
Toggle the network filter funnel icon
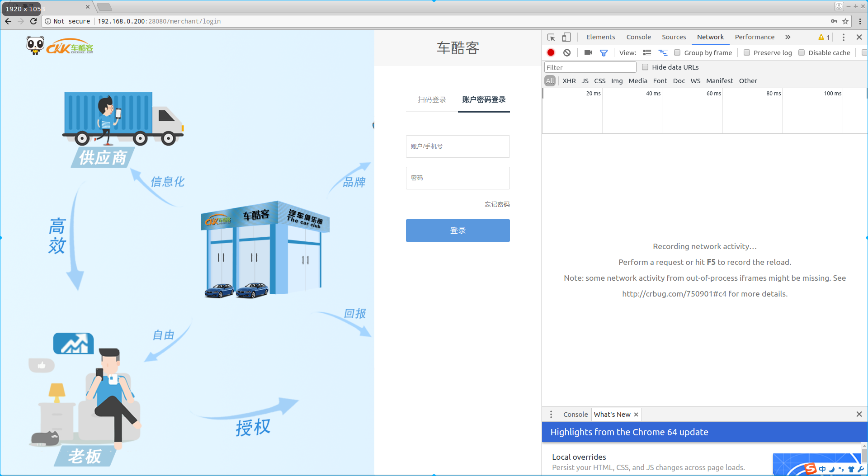[604, 52]
